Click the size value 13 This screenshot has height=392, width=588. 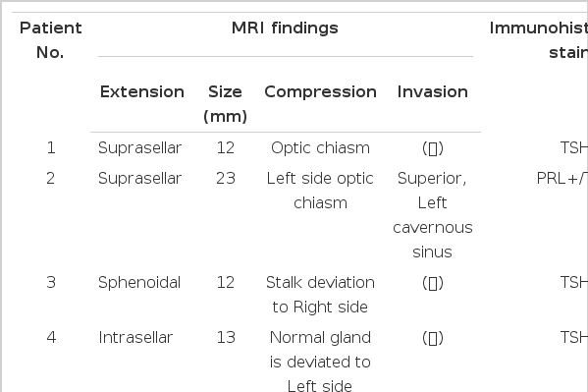pos(226,338)
